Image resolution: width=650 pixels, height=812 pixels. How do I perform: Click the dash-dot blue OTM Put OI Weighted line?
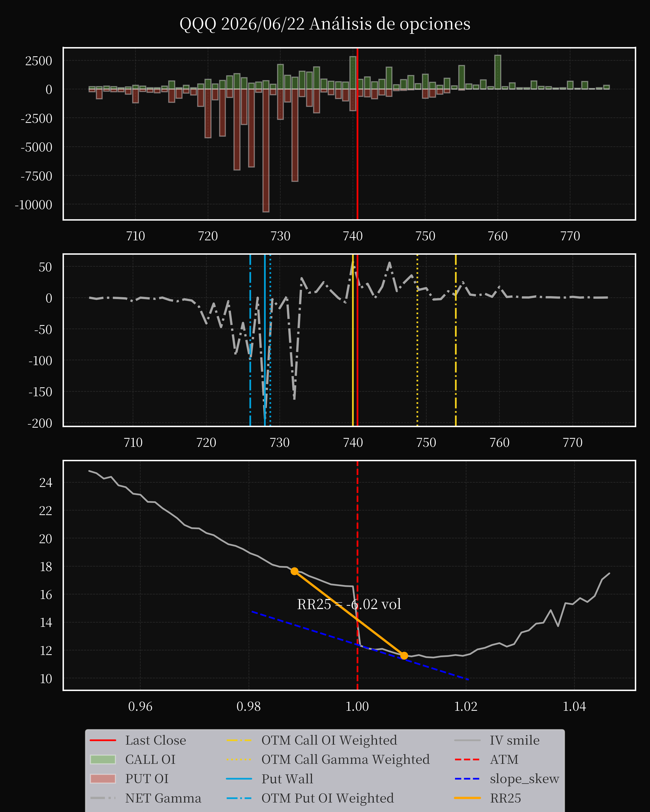[250, 340]
